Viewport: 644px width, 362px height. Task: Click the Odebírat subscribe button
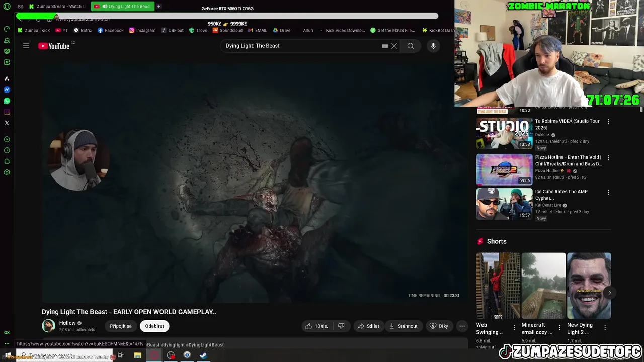coord(154,326)
